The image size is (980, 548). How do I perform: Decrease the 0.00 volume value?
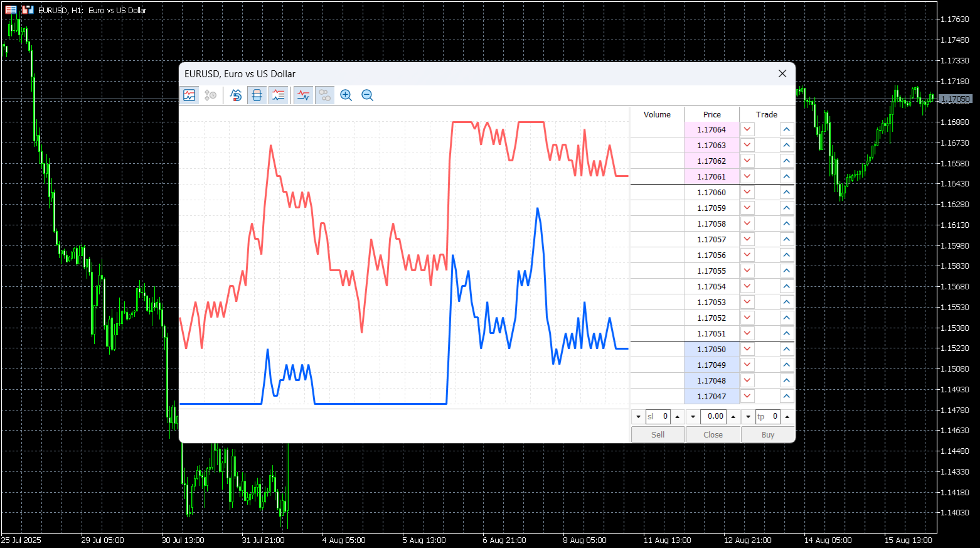tap(693, 417)
